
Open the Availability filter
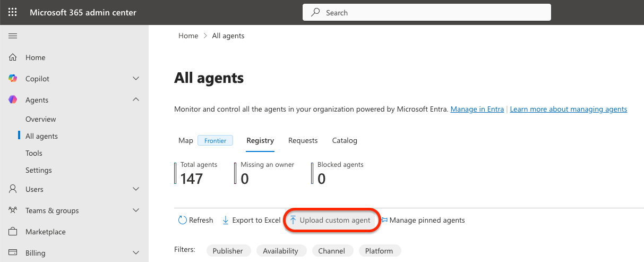pyautogui.click(x=280, y=251)
